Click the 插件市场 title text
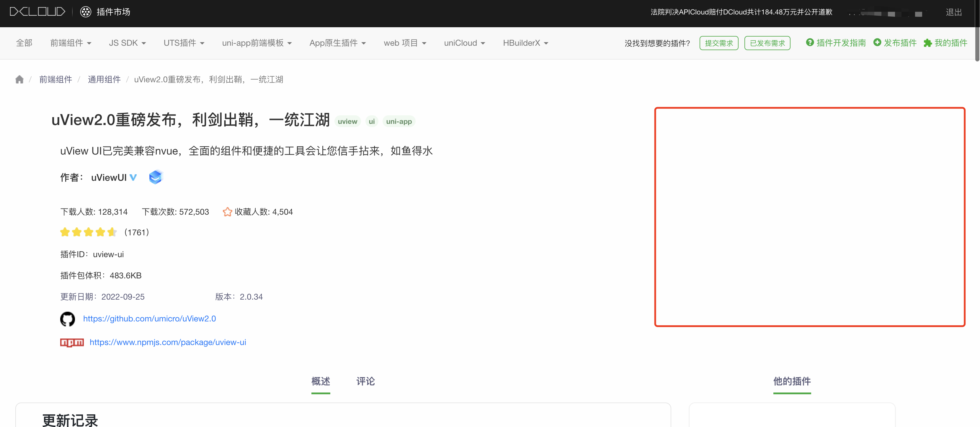 point(113,12)
